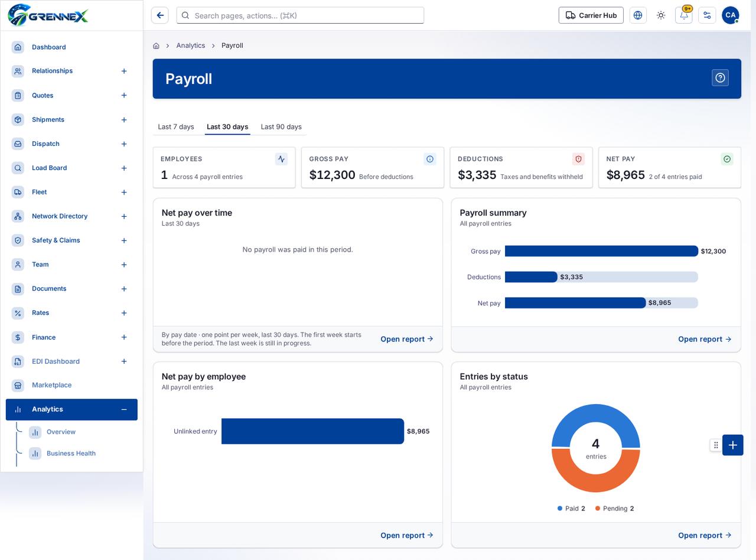Click the blue plus floating button
The height and width of the screenshot is (560, 756).
(x=732, y=445)
